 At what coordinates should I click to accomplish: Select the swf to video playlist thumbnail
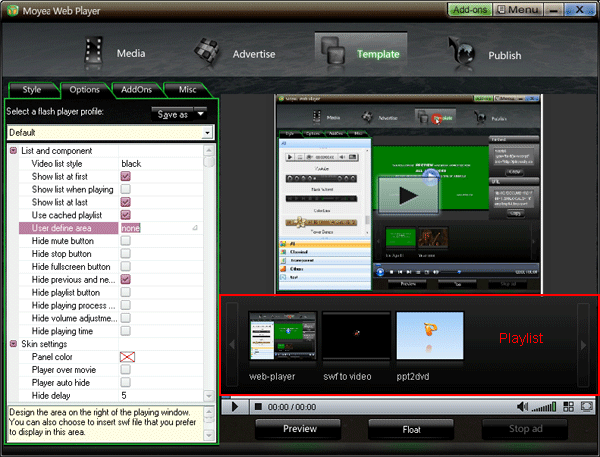[357, 336]
